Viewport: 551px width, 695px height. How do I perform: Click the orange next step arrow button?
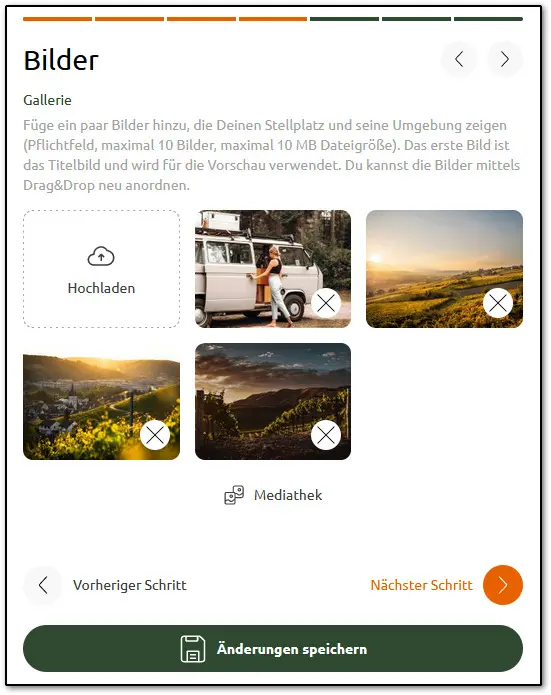[x=503, y=585]
